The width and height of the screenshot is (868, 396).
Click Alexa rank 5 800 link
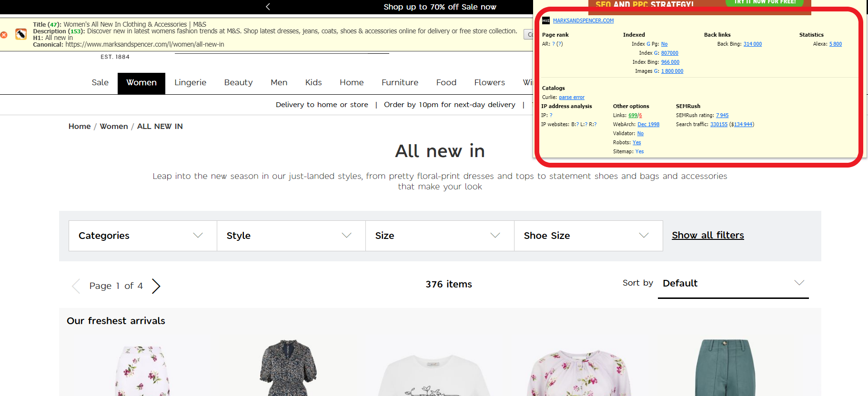click(x=835, y=44)
